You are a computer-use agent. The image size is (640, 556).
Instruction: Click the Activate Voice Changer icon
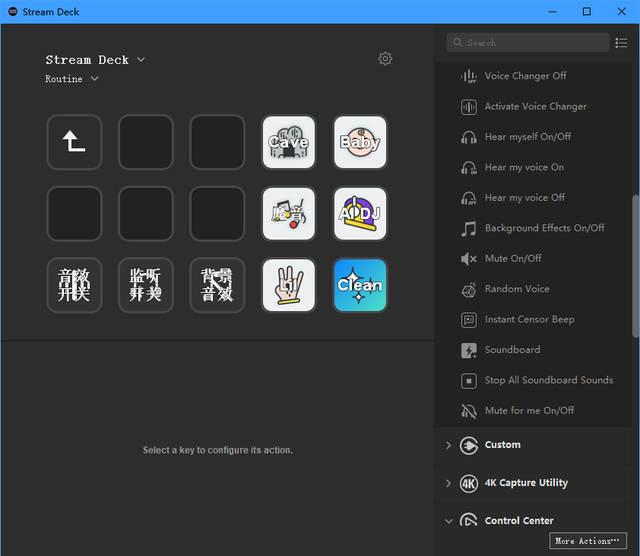469,107
